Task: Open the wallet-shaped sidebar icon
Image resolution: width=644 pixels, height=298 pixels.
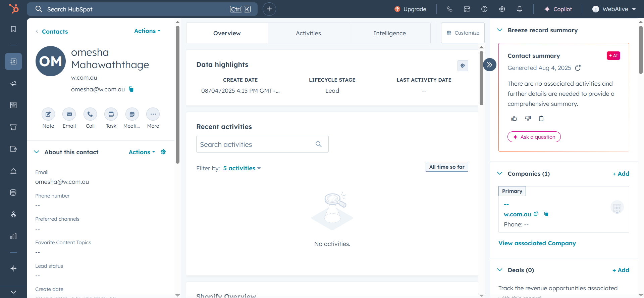Action: (x=13, y=149)
